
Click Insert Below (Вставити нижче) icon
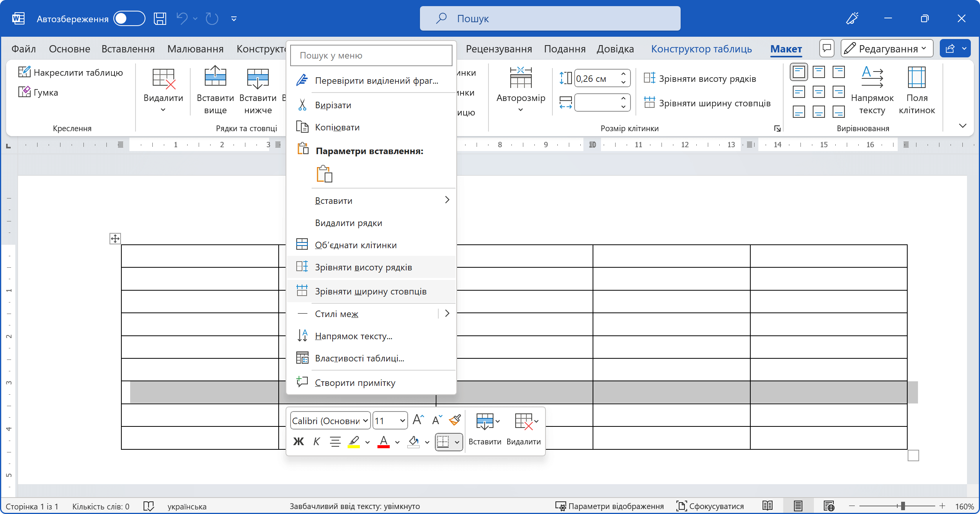258,77
